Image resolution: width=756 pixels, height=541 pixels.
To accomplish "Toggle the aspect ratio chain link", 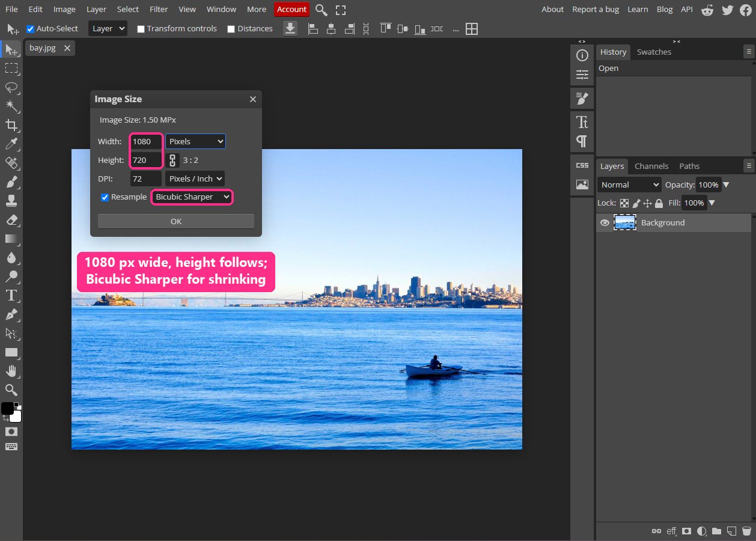I will [172, 160].
